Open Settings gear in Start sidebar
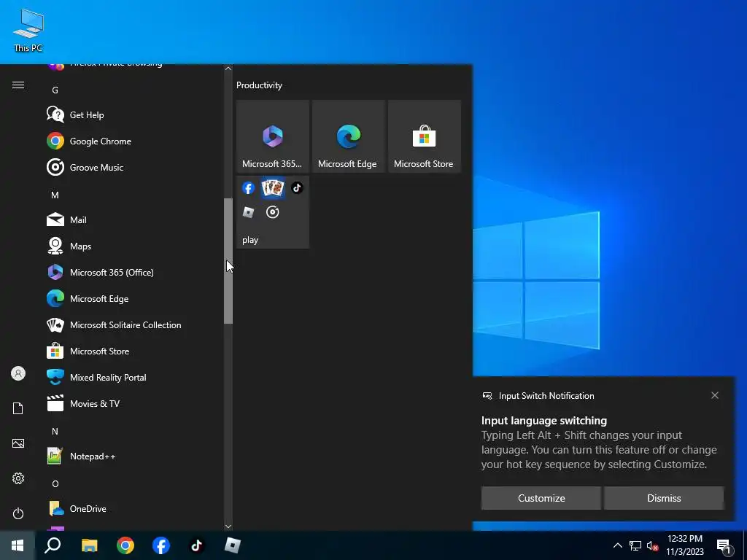Viewport: 747px width, 560px height. click(18, 478)
